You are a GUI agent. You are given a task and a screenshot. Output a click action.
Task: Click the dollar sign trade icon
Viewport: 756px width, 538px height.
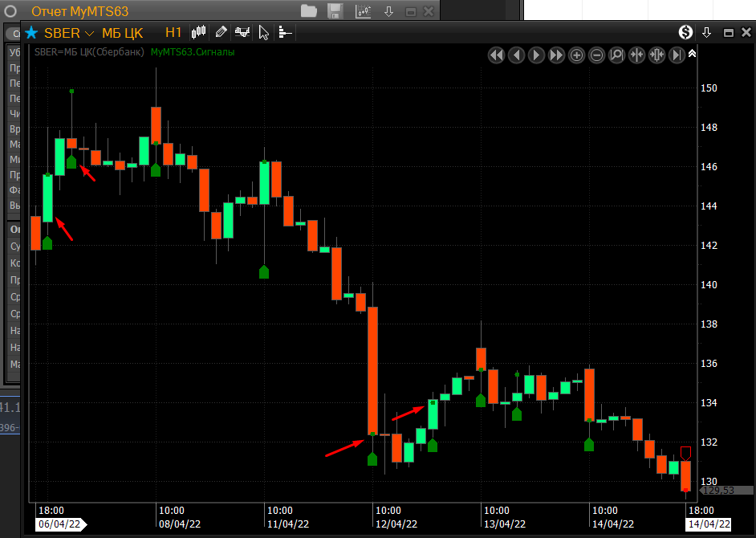(x=685, y=32)
